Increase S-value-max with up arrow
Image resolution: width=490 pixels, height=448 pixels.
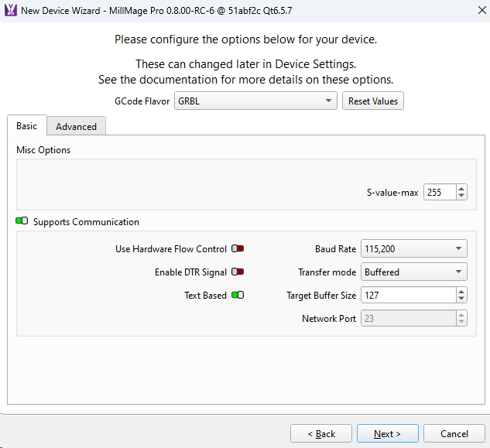[x=461, y=189]
